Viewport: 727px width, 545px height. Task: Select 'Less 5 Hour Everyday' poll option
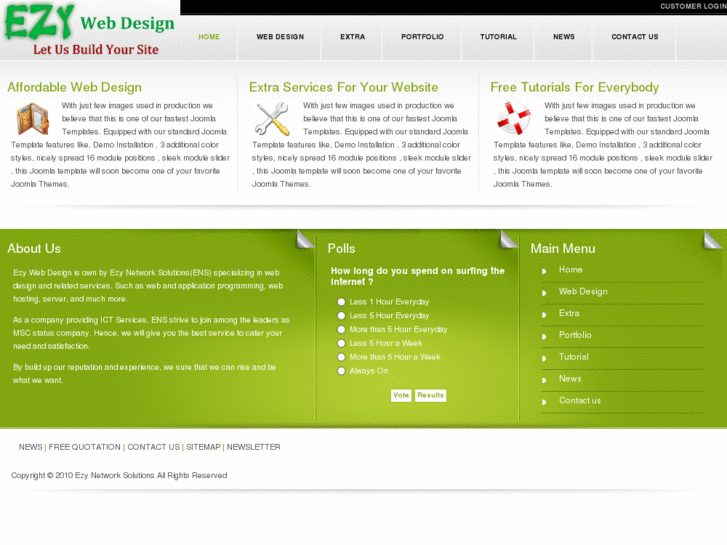[341, 316]
